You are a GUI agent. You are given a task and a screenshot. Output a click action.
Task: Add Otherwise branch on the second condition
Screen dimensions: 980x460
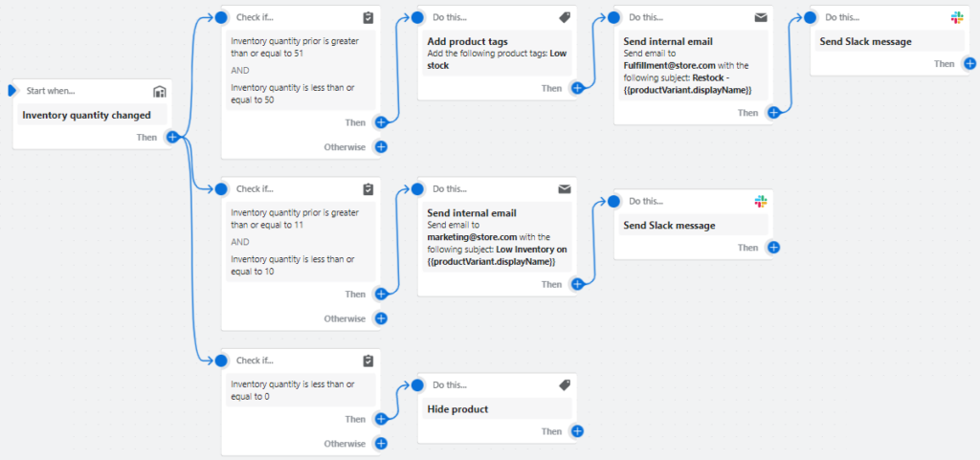[x=381, y=318]
